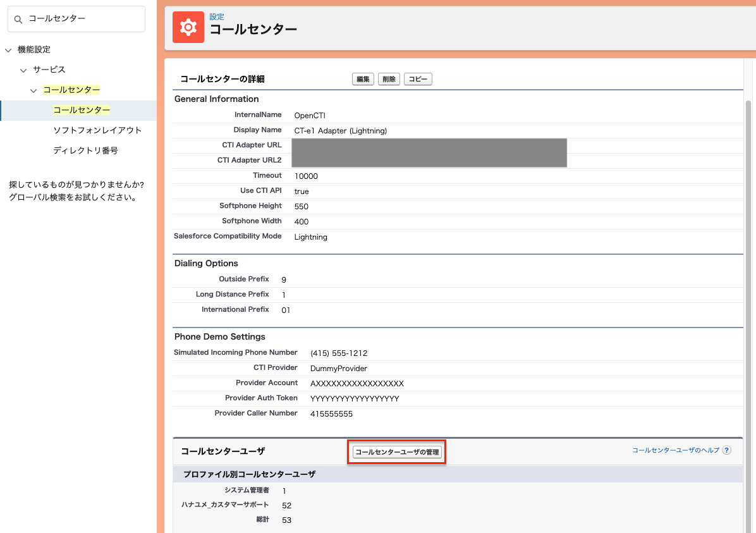
Task: Collapse the 機能設定 tree section
Action: click(x=8, y=49)
